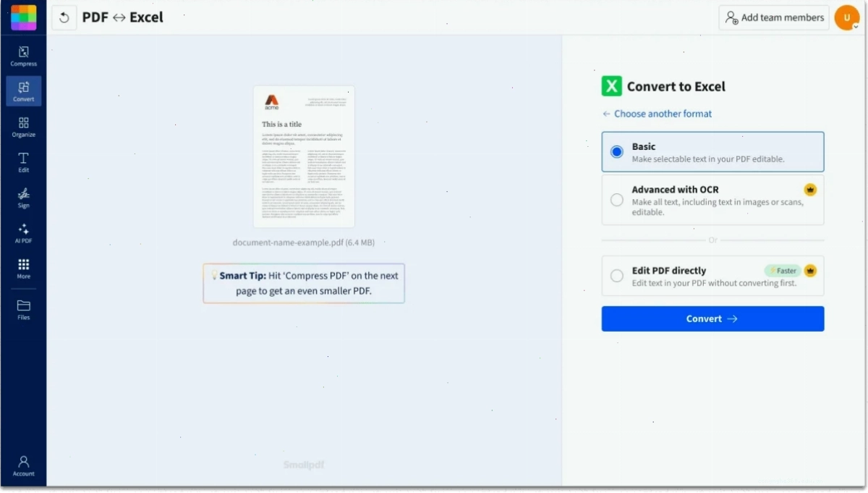Click the crown badge on Edit PDF directly
Viewport: 868px width, 493px height.
pos(810,271)
